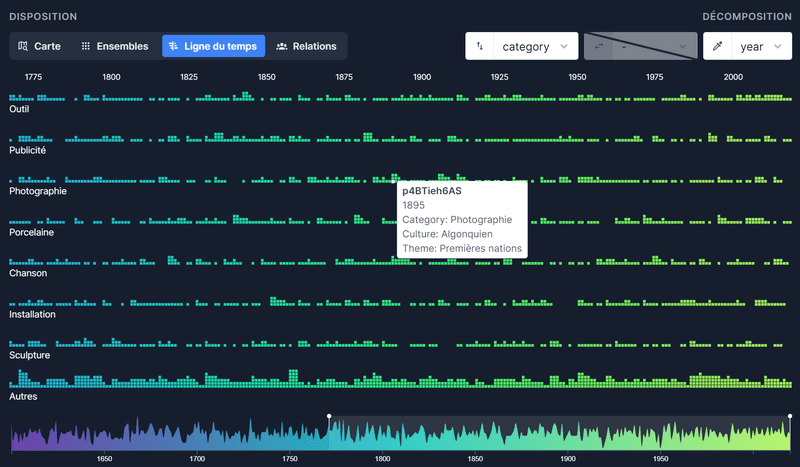
Task: Click the Porcelaine row label
Action: pos(32,232)
